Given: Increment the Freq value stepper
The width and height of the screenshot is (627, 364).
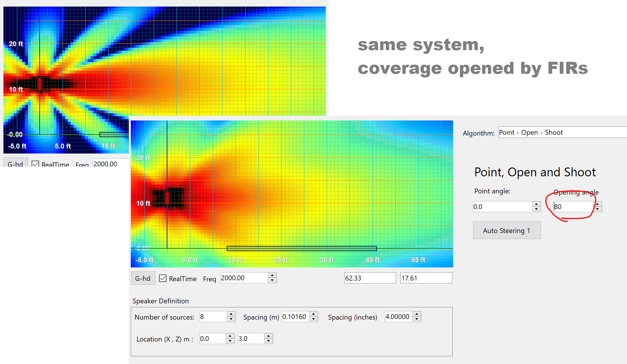Looking at the screenshot, I should [x=272, y=276].
